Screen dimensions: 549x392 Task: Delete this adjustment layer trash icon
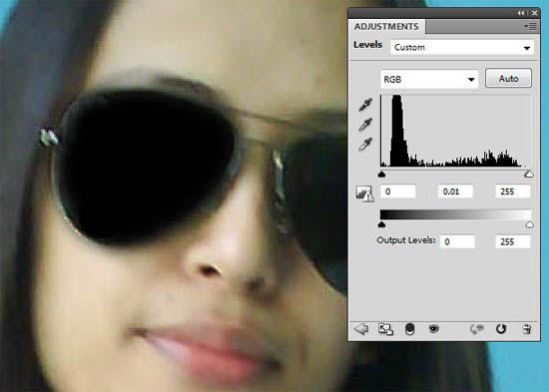click(526, 329)
